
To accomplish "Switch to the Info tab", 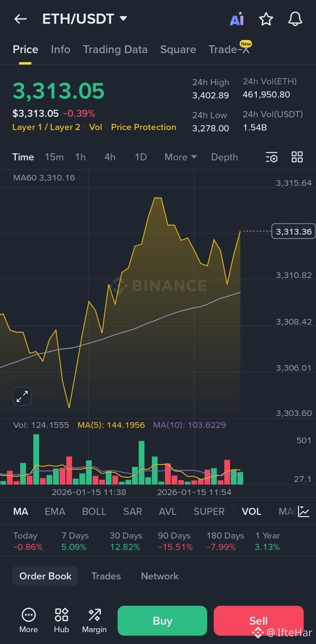I will click(x=61, y=49).
